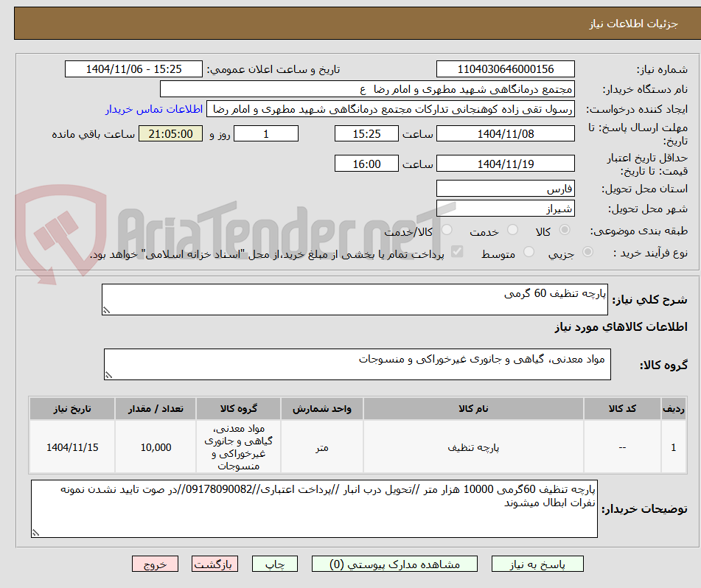Grab resize handle of general description box
The height and width of the screenshot is (588, 701).
(106, 310)
